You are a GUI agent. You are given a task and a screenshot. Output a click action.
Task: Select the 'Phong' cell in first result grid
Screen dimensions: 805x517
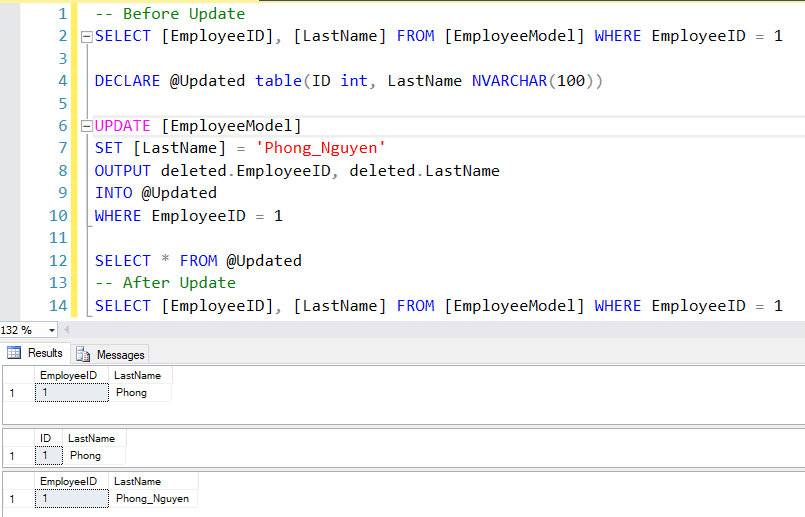140,393
